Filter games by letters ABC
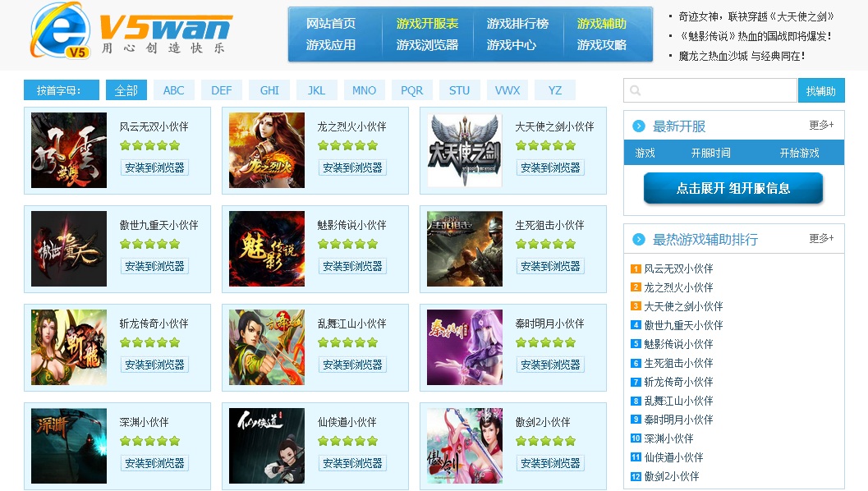The width and height of the screenshot is (868, 491). [x=173, y=90]
